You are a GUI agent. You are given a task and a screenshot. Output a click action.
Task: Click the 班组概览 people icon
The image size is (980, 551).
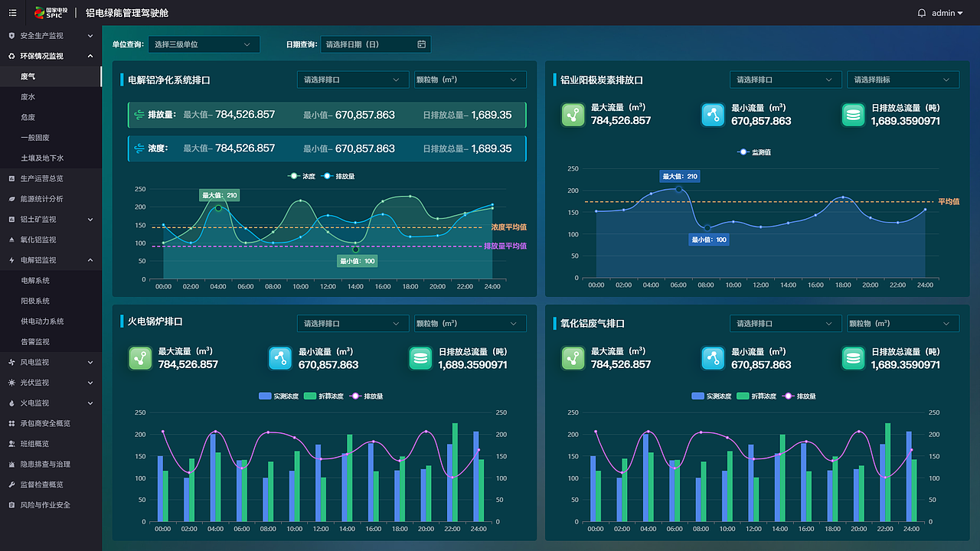pos(11,444)
